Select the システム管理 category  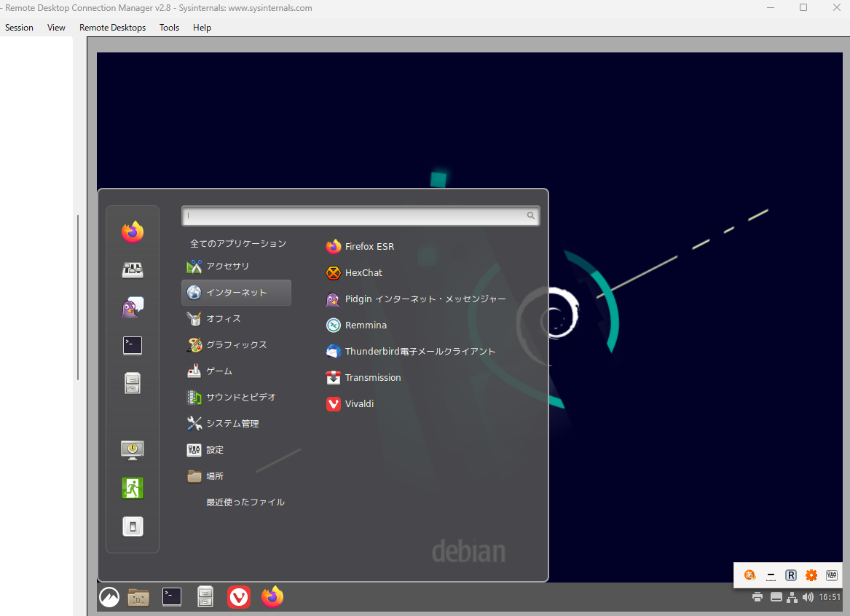pos(236,424)
